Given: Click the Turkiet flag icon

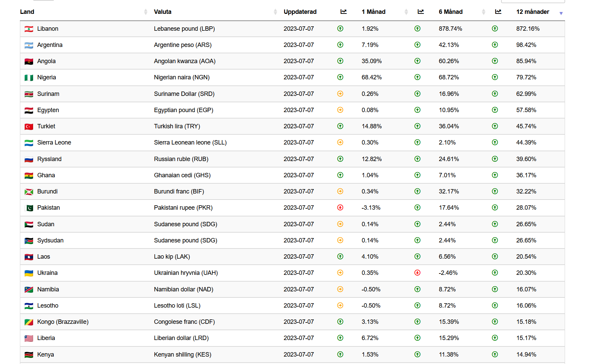Looking at the screenshot, I should [x=29, y=127].
